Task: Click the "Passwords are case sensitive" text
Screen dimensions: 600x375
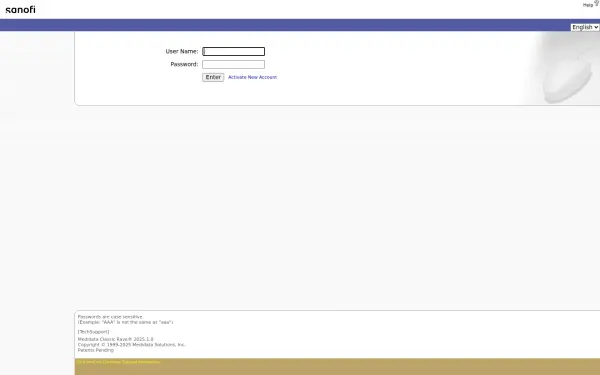Action: pos(110,317)
